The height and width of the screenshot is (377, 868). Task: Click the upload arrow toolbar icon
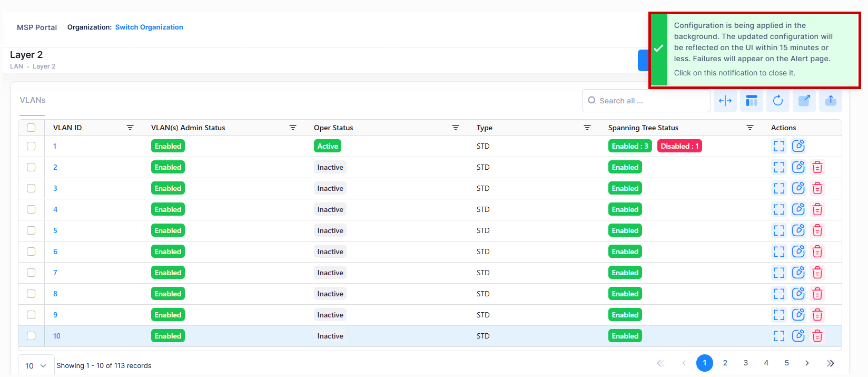point(831,101)
